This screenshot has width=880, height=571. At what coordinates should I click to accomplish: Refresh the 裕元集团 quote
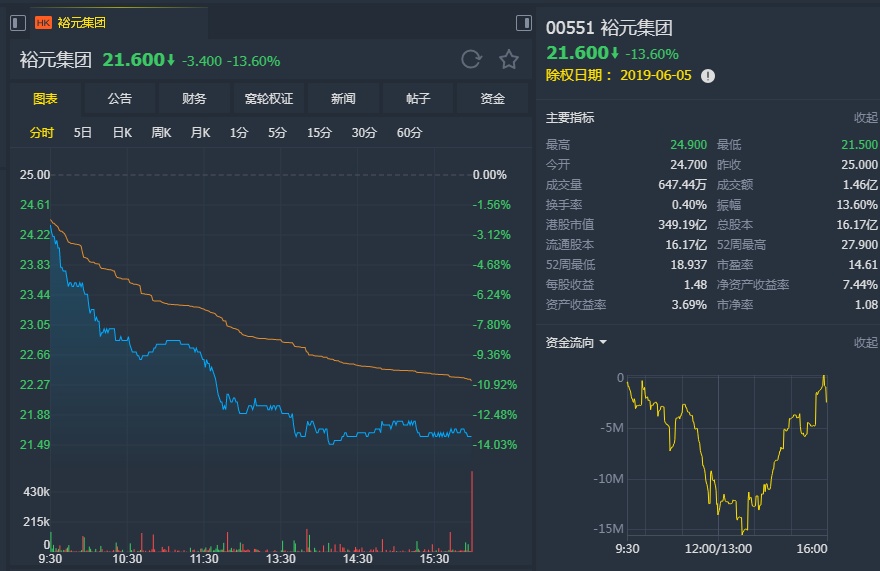(471, 60)
